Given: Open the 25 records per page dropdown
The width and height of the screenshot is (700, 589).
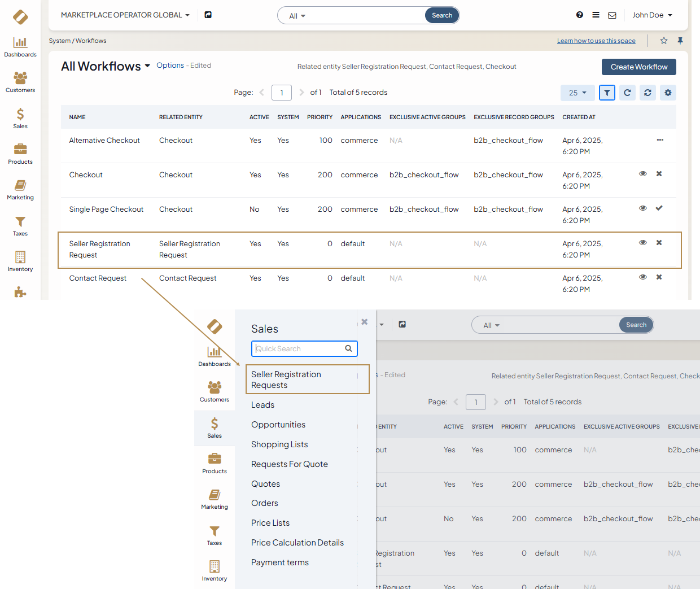Looking at the screenshot, I should 577,93.
